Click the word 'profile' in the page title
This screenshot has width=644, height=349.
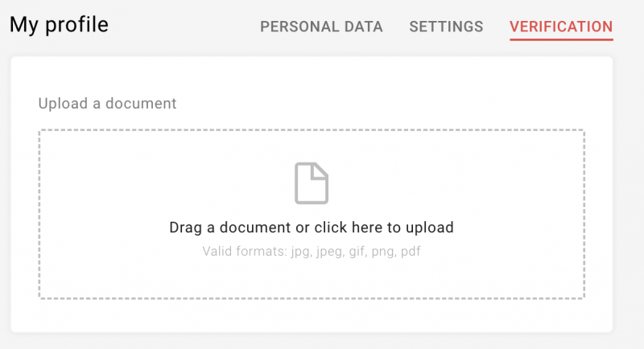click(76, 25)
